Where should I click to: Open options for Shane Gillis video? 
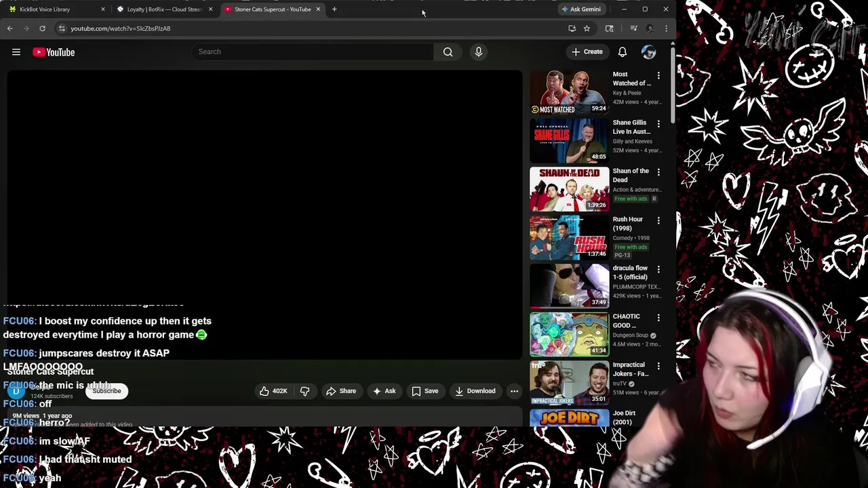pos(658,123)
